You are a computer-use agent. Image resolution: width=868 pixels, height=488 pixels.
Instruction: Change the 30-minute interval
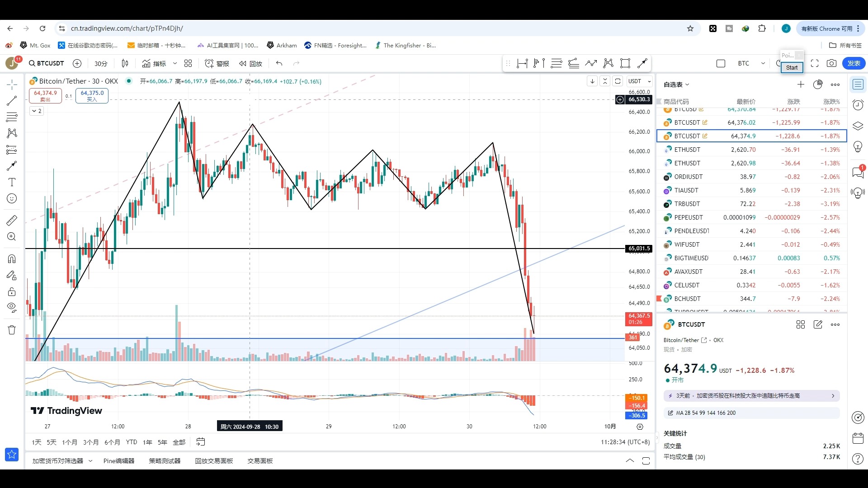(x=101, y=64)
